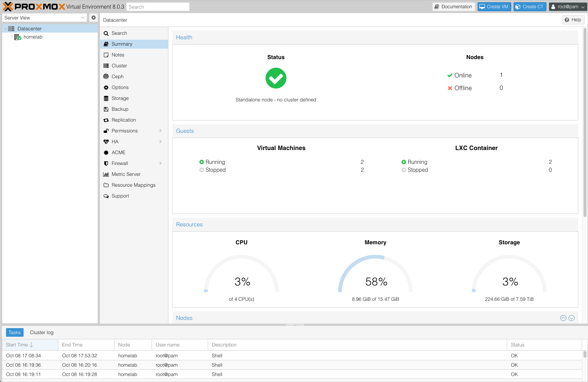Screen dimensions: 588x382
Task: Expand the homelab tree node
Action: pos(12,37)
